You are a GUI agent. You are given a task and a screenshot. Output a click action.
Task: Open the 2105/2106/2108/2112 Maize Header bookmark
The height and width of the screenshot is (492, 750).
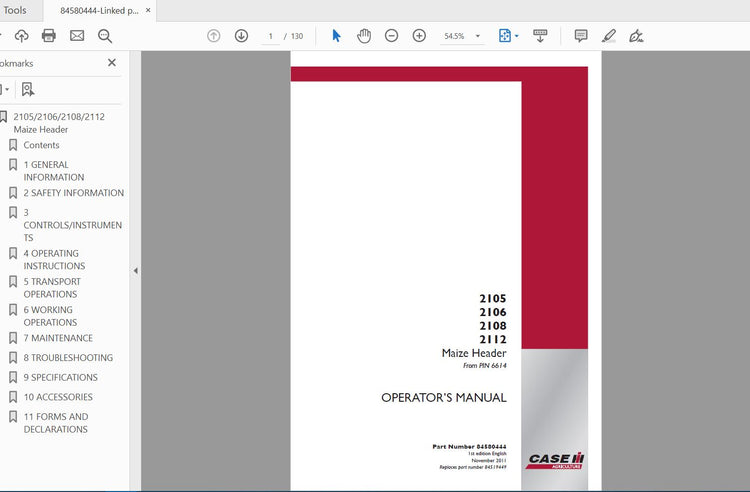click(59, 123)
